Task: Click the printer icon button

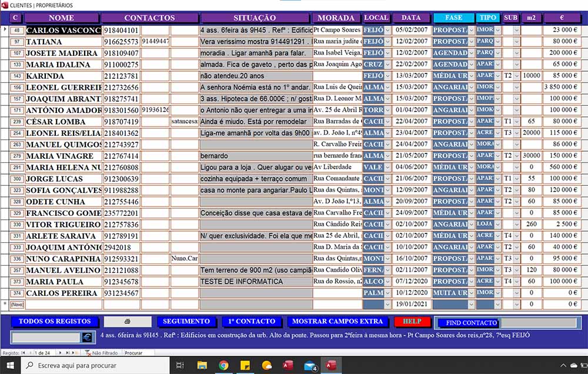Action: 128,322
